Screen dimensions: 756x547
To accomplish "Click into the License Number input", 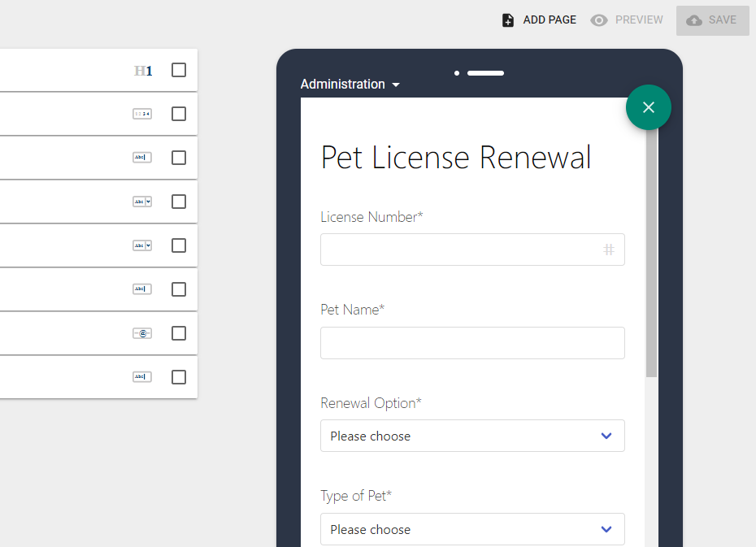I will click(x=472, y=250).
